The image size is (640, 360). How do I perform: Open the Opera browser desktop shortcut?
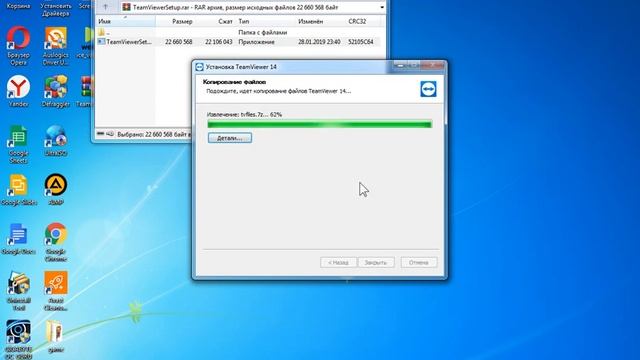(18, 45)
